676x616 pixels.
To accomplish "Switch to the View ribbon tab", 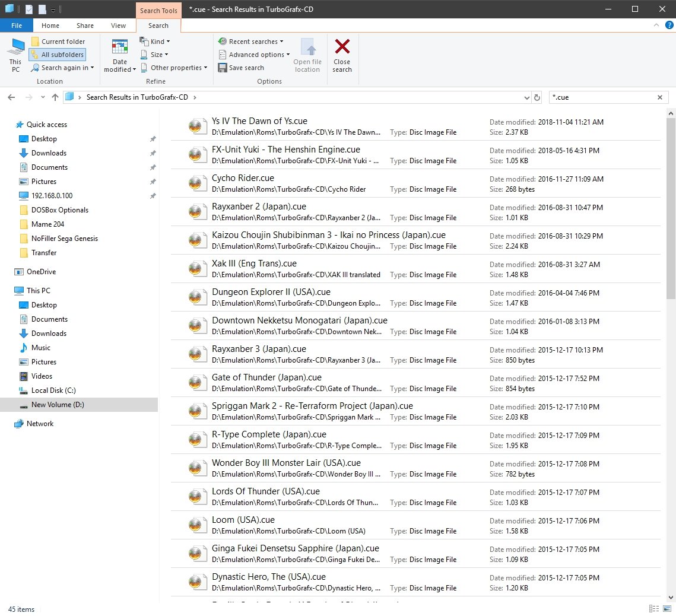I will coord(118,26).
